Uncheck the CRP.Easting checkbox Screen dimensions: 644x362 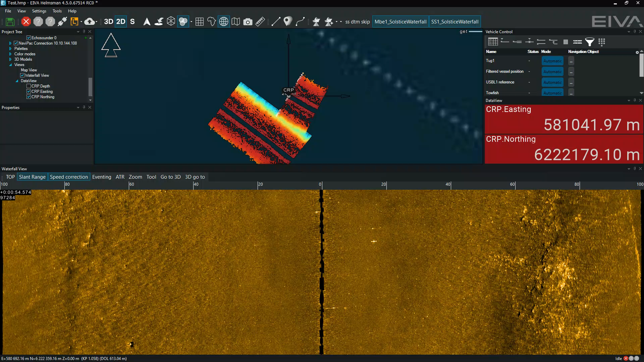(29, 92)
